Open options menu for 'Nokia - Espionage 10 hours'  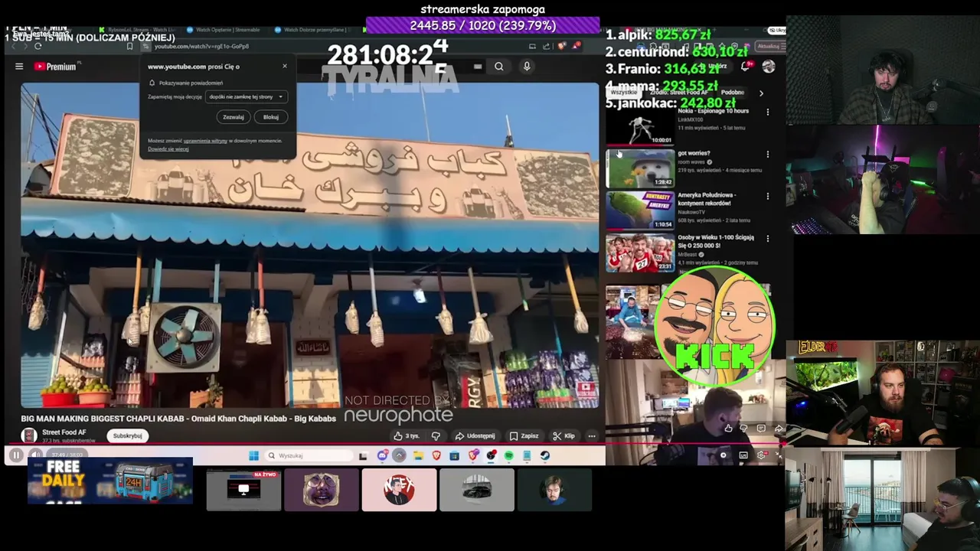(768, 112)
